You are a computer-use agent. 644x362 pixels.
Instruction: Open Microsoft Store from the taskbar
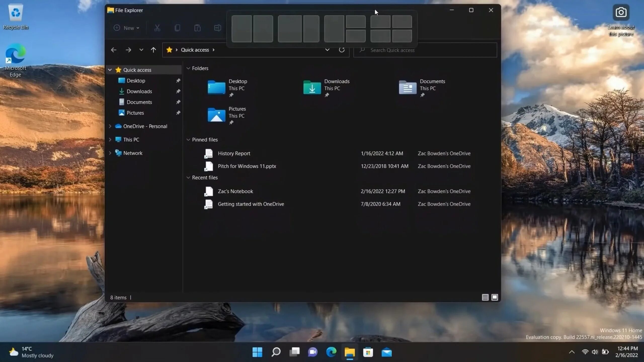click(x=368, y=352)
